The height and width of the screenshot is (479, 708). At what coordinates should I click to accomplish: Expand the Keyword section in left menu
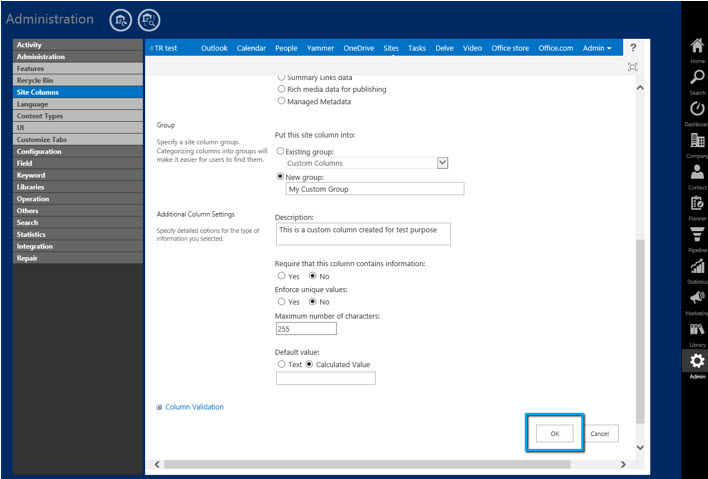(x=78, y=175)
